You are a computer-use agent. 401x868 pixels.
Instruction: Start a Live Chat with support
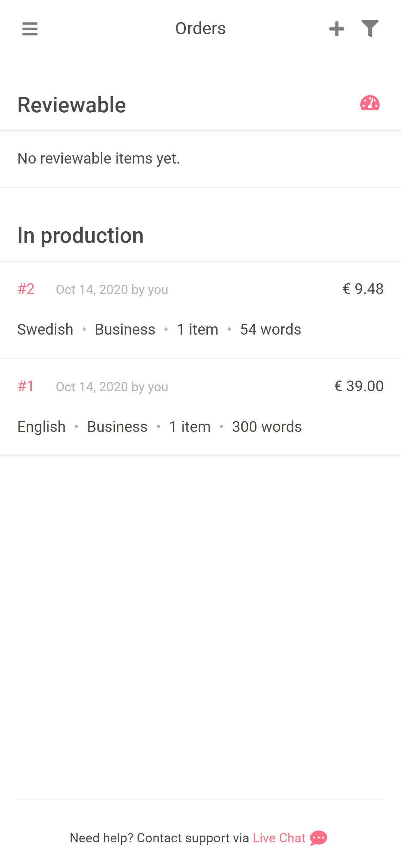(279, 838)
